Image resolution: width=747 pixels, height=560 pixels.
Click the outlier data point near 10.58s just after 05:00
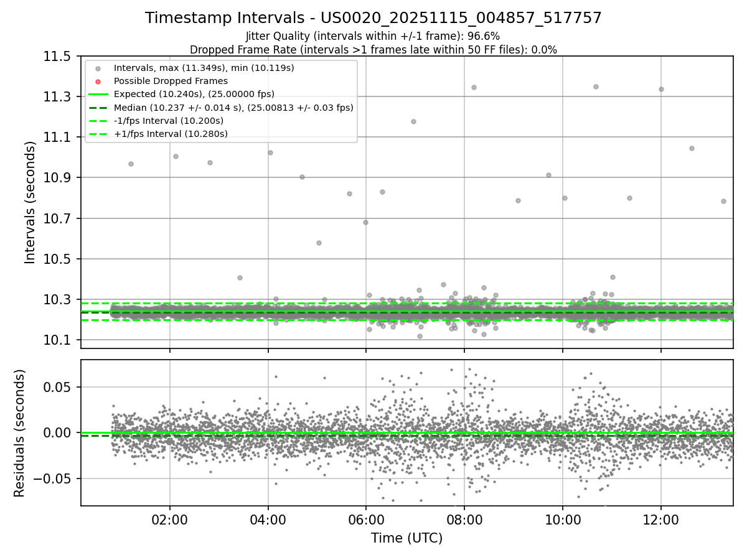point(319,243)
